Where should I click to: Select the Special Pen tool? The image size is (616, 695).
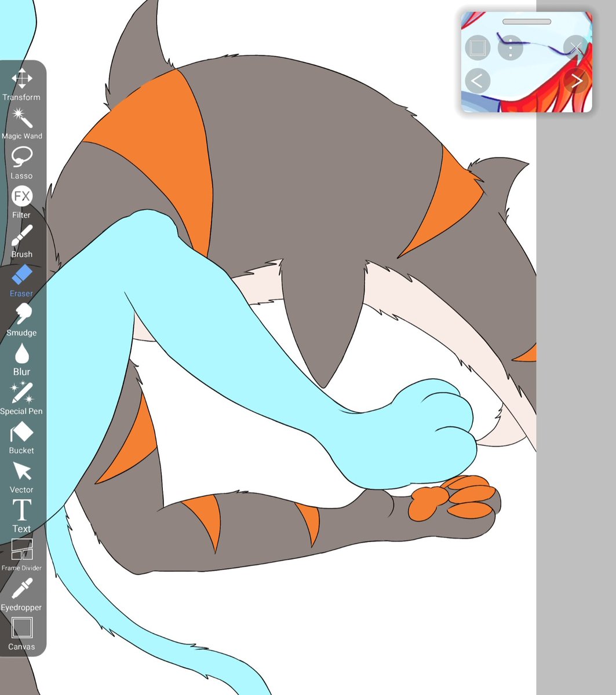22,398
